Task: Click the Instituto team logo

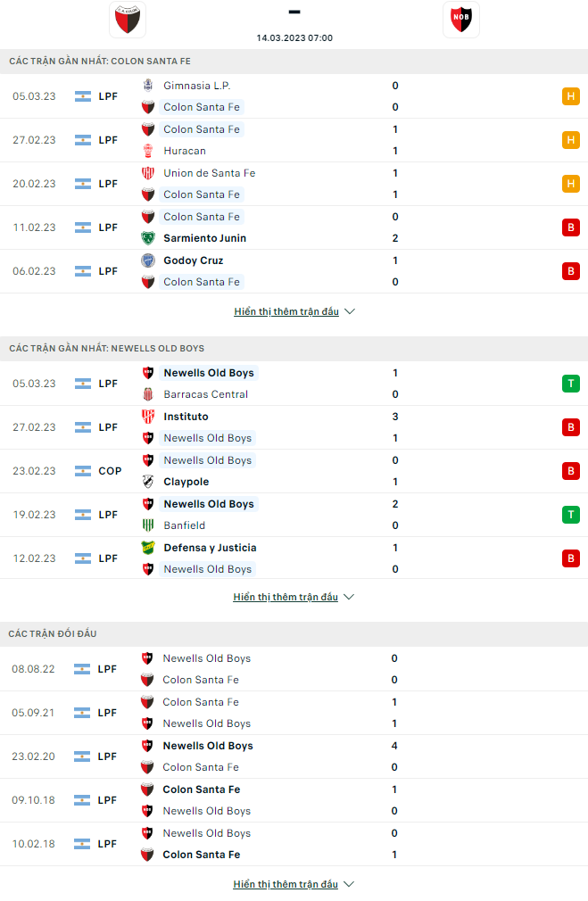Action: (x=148, y=417)
